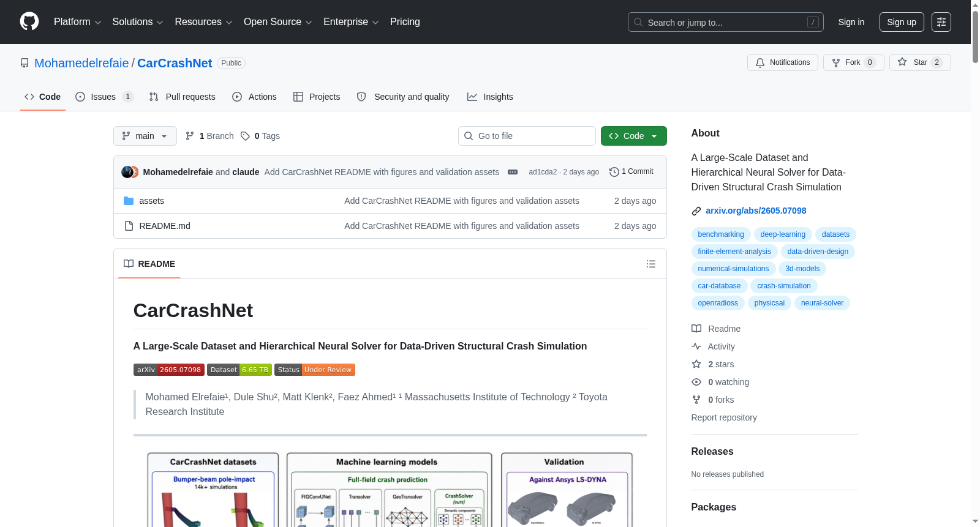
Task: Click the forks icon in About sidebar
Action: pyautogui.click(x=696, y=400)
